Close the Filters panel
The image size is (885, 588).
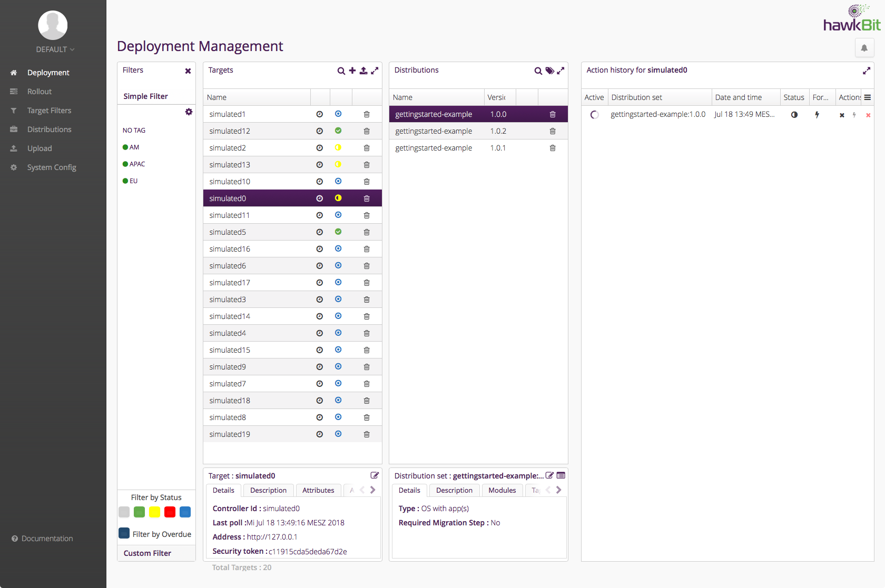(x=188, y=71)
